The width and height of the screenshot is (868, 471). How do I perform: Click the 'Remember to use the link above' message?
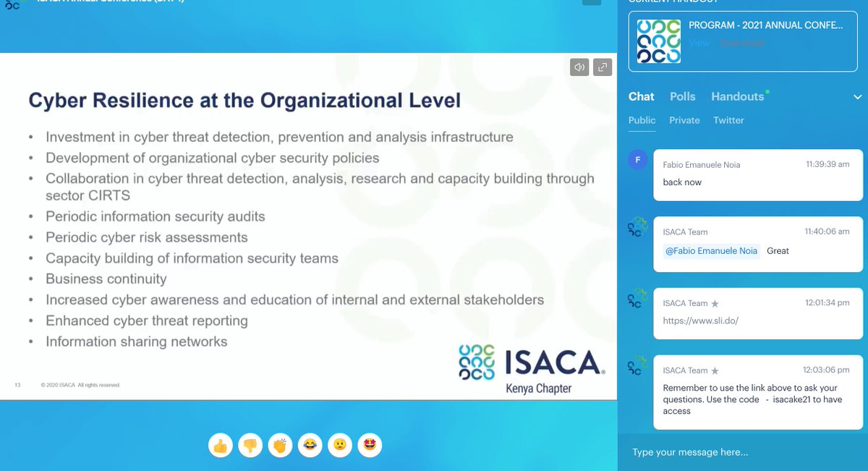[x=752, y=399]
